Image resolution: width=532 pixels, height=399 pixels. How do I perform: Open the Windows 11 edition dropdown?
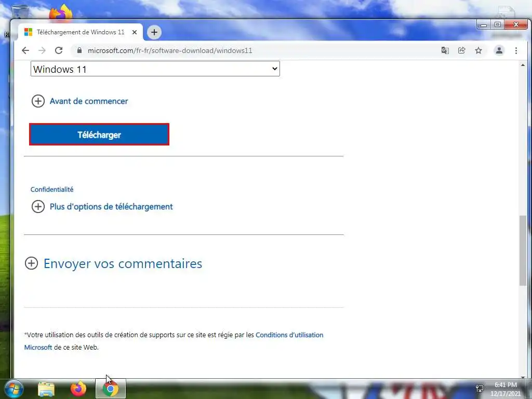[x=155, y=69]
